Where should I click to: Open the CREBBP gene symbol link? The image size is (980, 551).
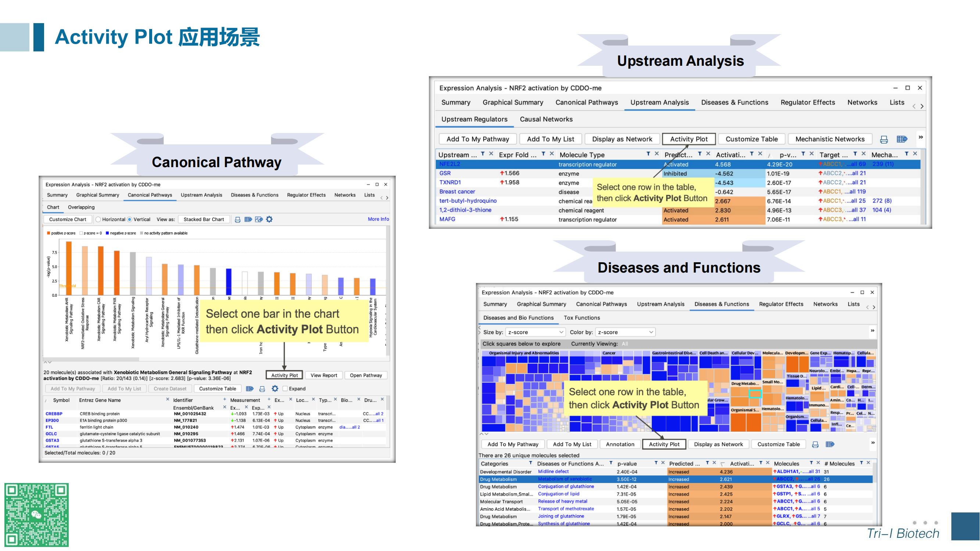pyautogui.click(x=54, y=414)
